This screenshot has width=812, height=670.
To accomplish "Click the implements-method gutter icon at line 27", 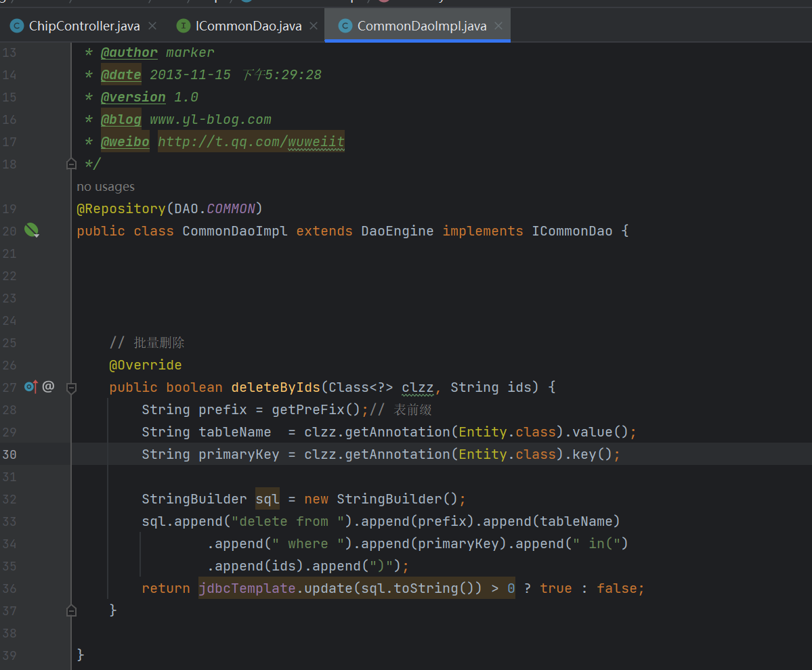I will click(31, 386).
